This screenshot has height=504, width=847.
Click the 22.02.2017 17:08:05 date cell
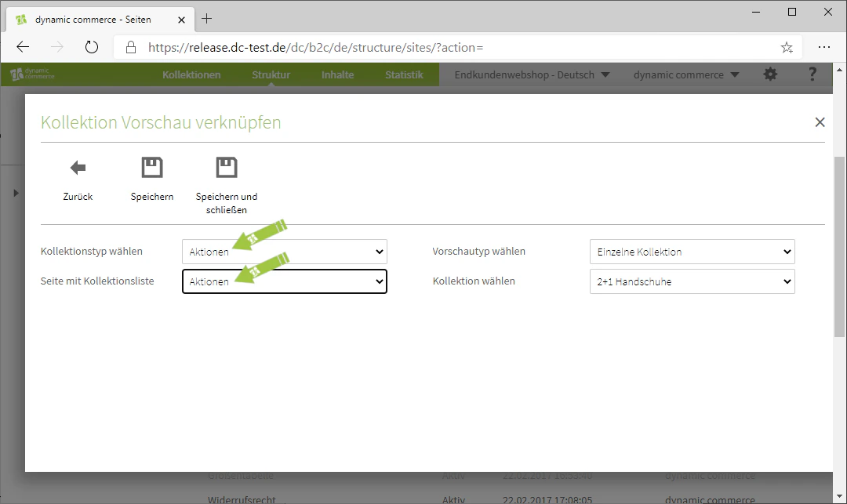click(547, 499)
